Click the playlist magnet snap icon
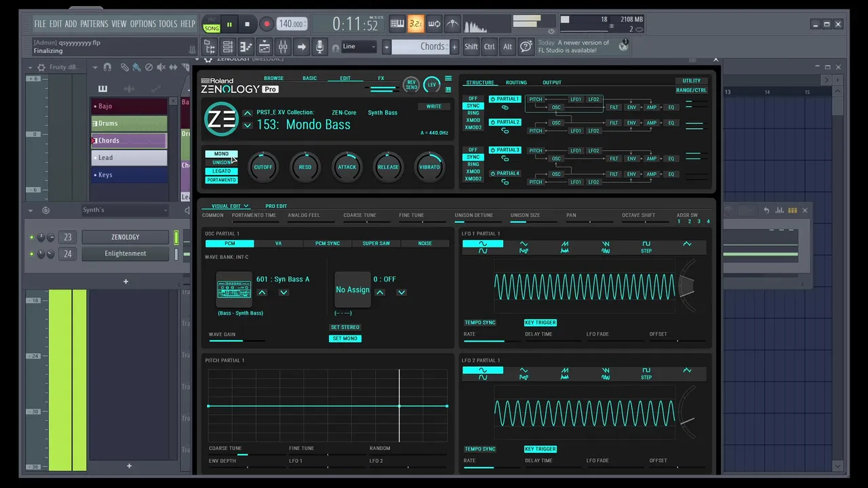The image size is (868, 488). (x=108, y=67)
